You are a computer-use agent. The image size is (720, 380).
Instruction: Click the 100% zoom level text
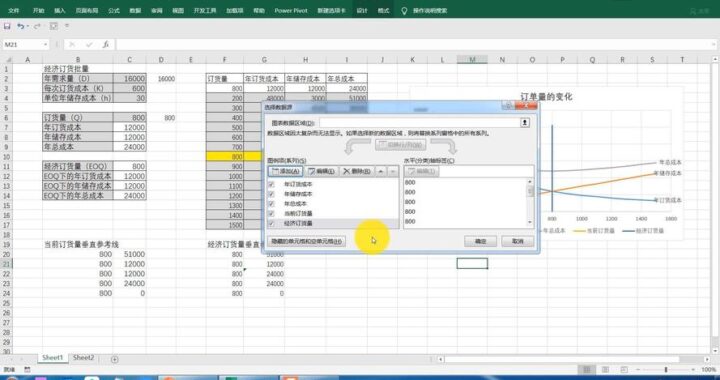point(709,369)
